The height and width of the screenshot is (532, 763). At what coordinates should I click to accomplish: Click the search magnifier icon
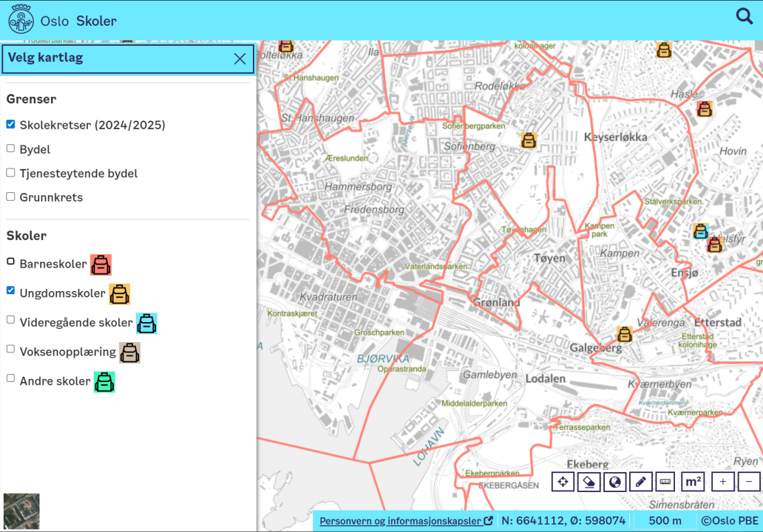(x=744, y=16)
